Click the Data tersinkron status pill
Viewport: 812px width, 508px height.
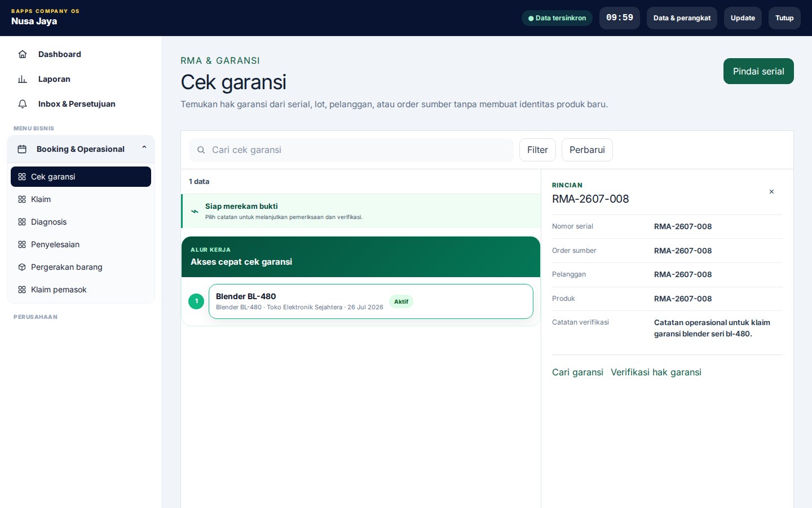pyautogui.click(x=557, y=18)
